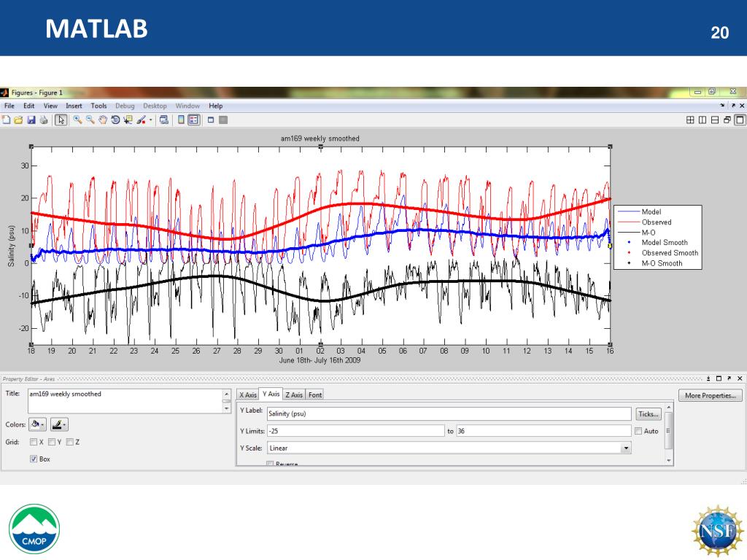Enable the X grid checkbox
The image size is (747, 560).
pyautogui.click(x=34, y=442)
